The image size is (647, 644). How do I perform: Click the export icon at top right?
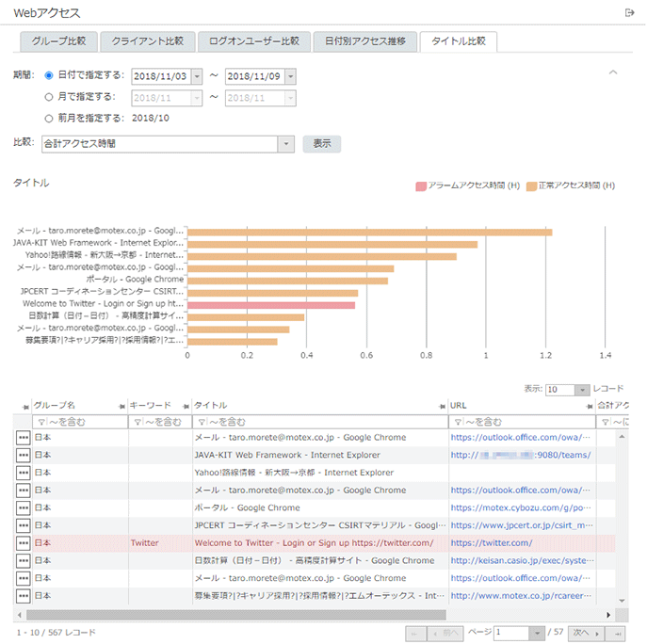630,12
